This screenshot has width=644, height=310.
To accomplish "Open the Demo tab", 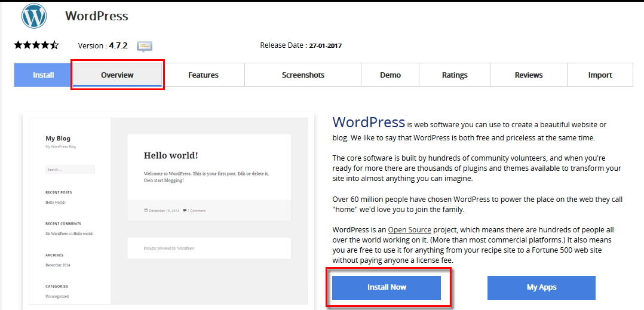I will click(390, 75).
